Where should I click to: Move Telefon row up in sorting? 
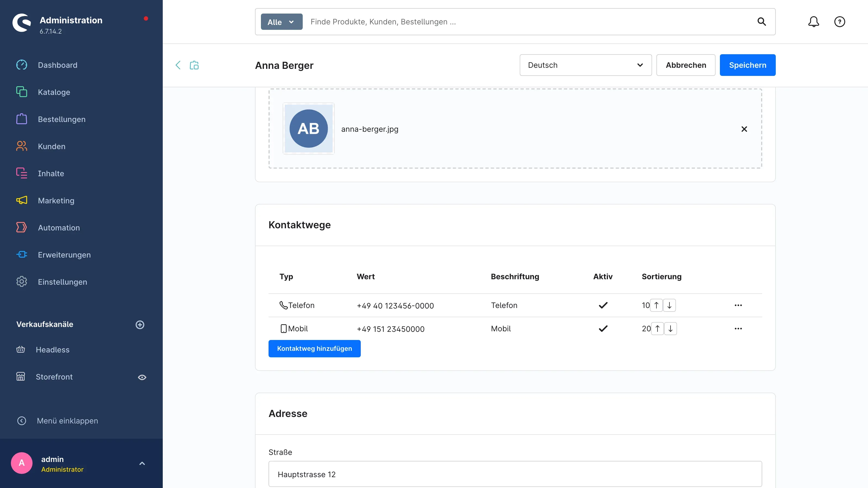click(x=656, y=305)
